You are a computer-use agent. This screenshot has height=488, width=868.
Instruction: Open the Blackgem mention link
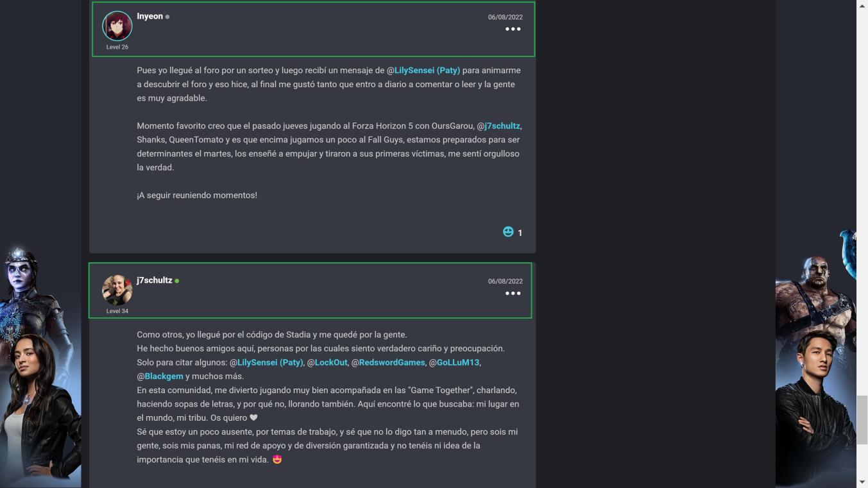click(x=164, y=376)
